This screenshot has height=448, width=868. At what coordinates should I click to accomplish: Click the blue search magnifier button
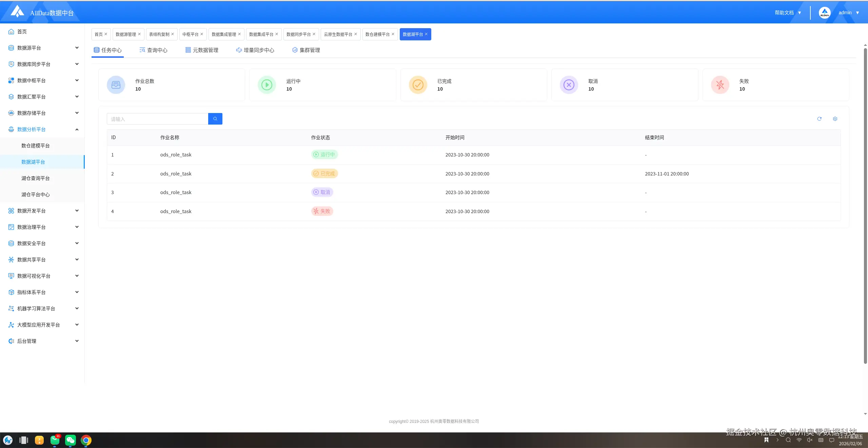click(215, 119)
